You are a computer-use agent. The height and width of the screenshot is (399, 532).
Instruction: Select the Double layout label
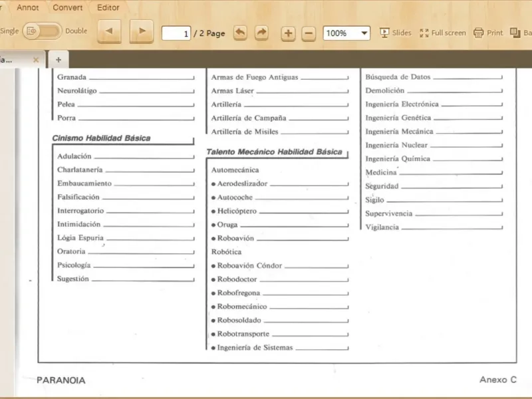coord(76,31)
